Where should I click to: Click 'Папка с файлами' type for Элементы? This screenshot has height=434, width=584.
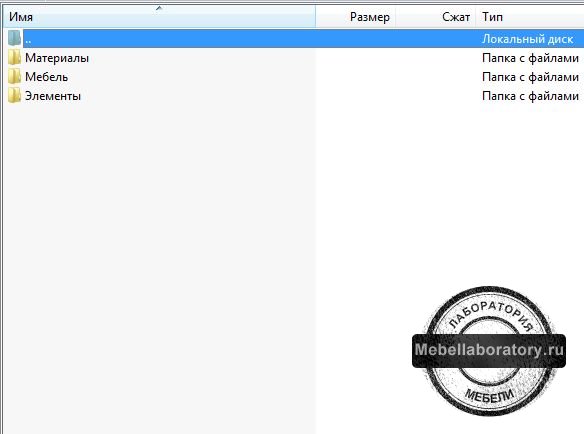(x=530, y=96)
